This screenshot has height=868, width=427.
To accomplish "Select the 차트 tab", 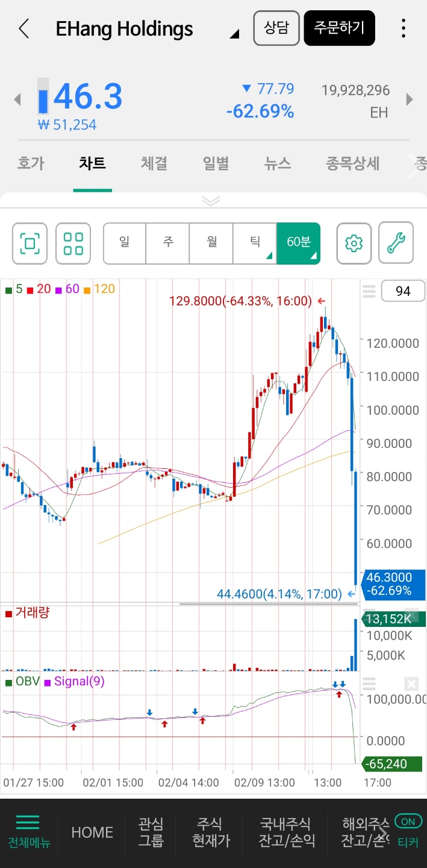I will pyautogui.click(x=92, y=163).
